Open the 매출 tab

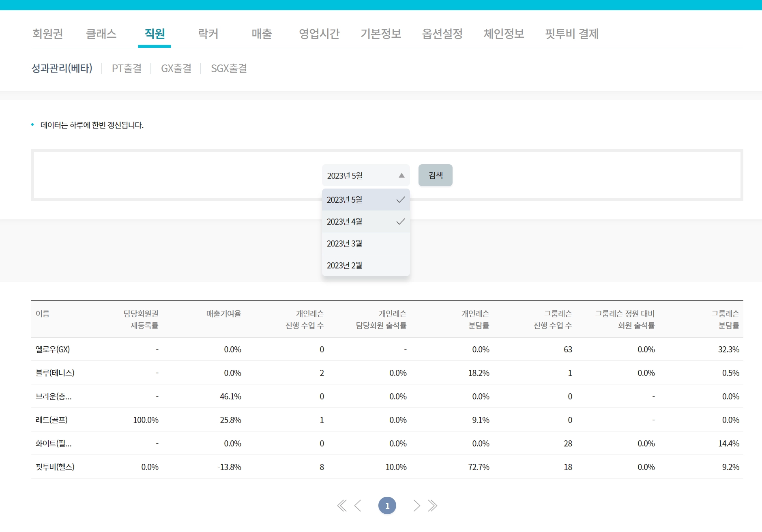pyautogui.click(x=262, y=34)
